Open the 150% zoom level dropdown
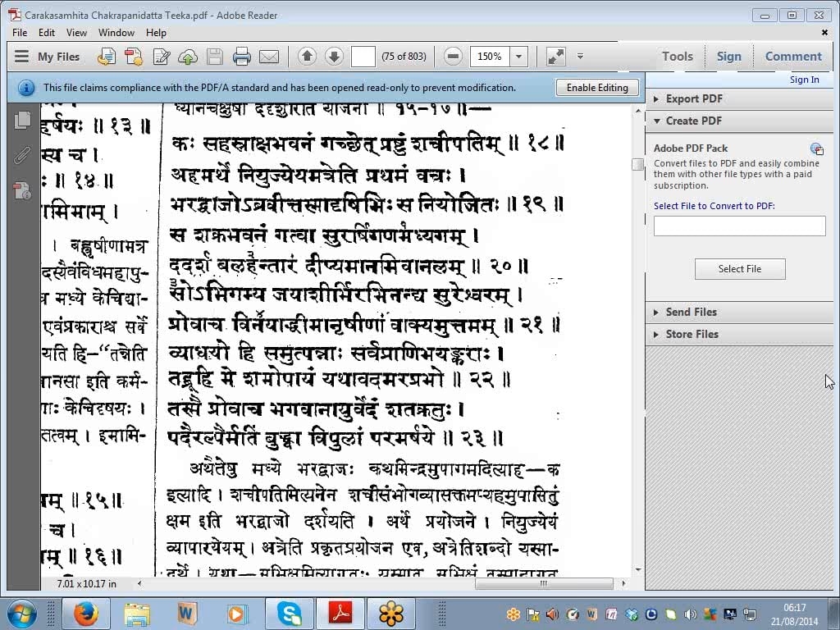Screen dimensions: 840x630 coord(518,57)
